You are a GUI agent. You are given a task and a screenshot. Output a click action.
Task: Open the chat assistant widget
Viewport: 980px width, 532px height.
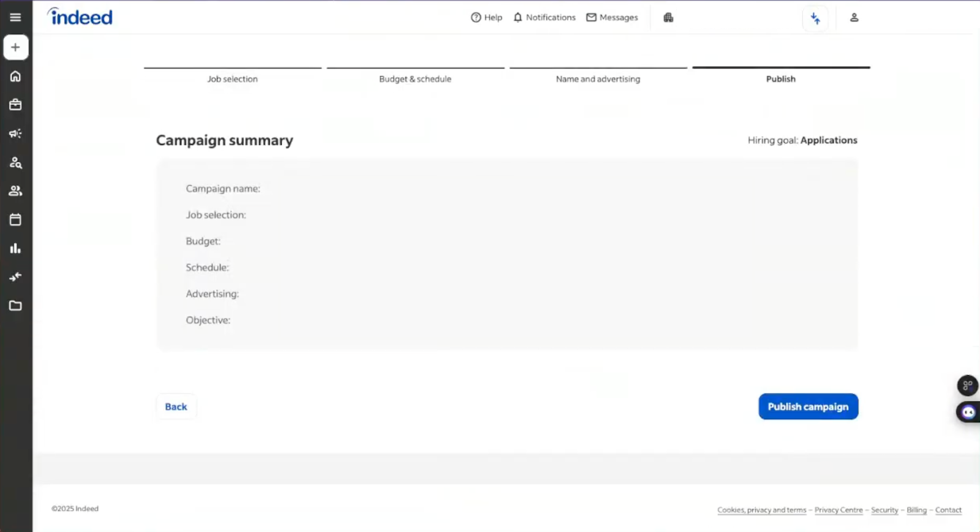[x=968, y=412]
